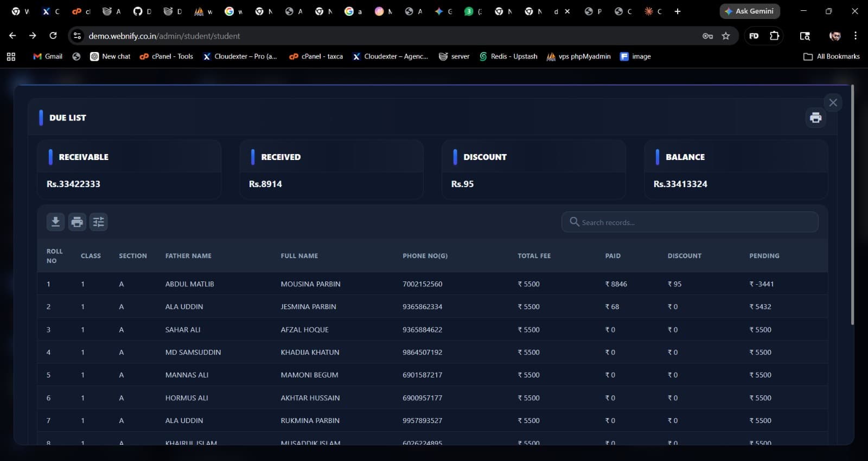
Task: Click the download icon above the table
Action: 55,222
